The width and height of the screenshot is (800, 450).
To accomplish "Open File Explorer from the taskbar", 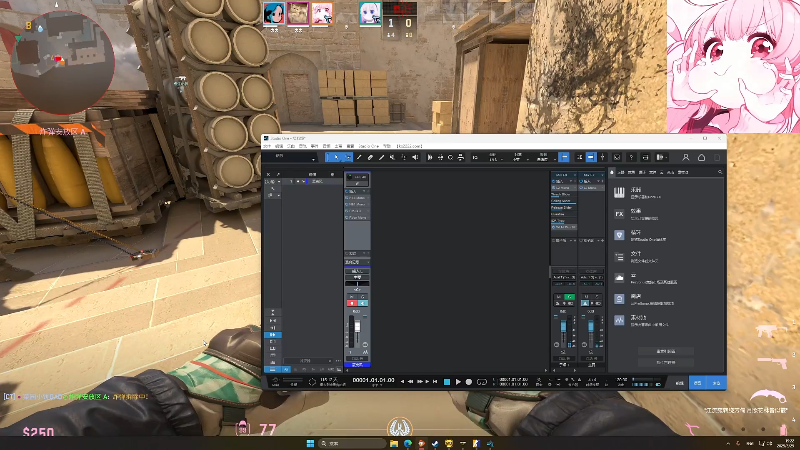I will pyautogui.click(x=394, y=443).
